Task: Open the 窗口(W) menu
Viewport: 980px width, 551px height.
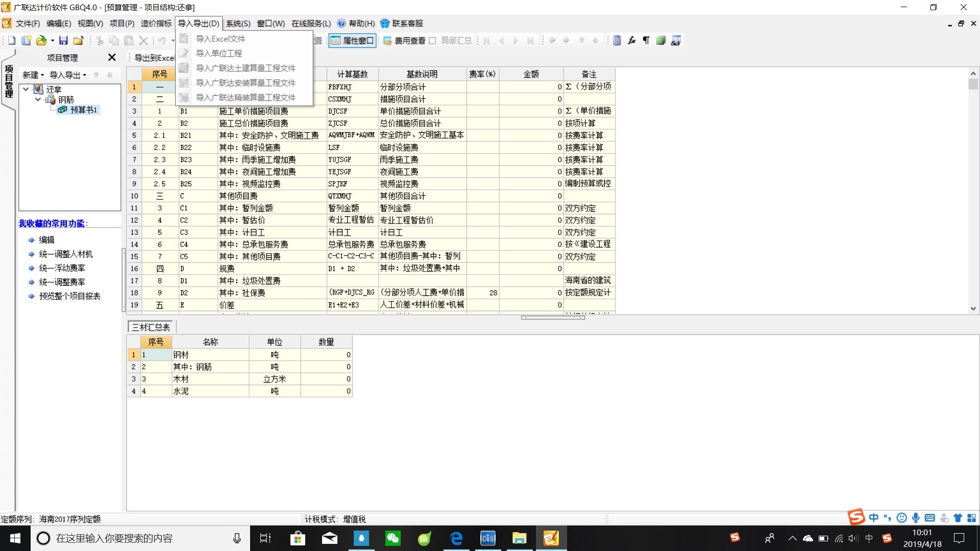Action: coord(271,23)
